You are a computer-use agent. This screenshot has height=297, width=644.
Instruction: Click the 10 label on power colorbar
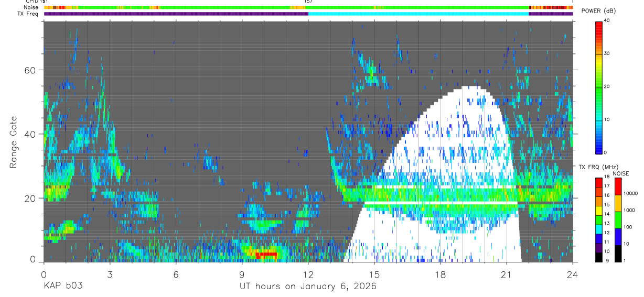click(x=607, y=119)
